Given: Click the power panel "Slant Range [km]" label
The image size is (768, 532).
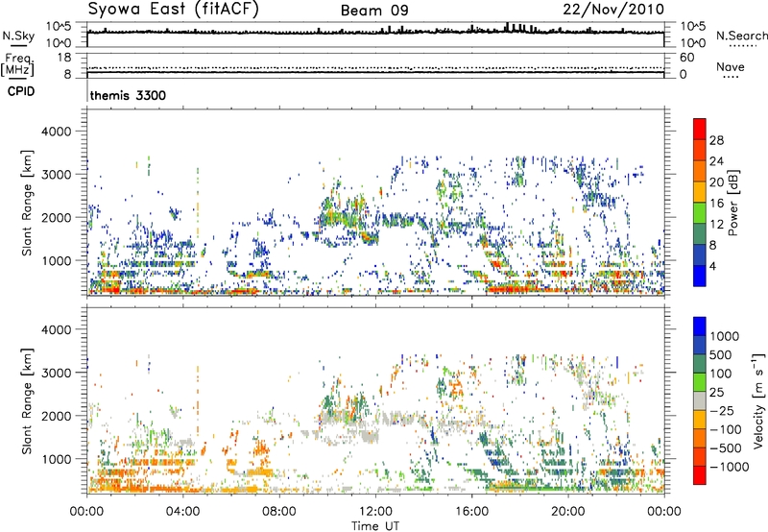Looking at the screenshot, I should pyautogui.click(x=28, y=203).
